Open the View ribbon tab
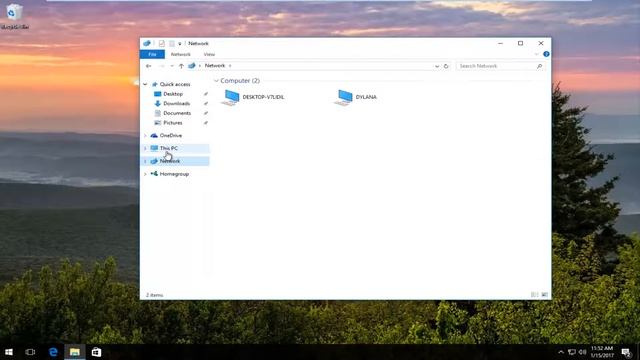 [x=209, y=54]
